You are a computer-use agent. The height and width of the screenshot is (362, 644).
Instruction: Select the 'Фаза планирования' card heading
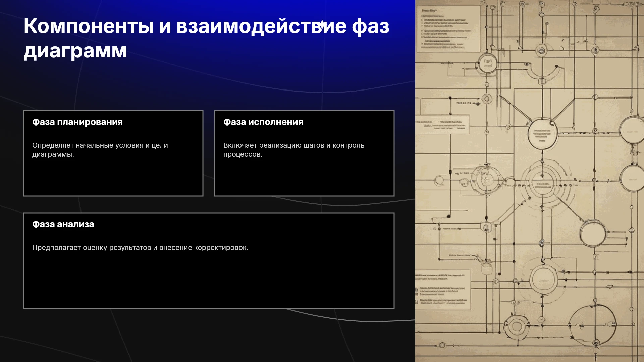[x=77, y=122]
